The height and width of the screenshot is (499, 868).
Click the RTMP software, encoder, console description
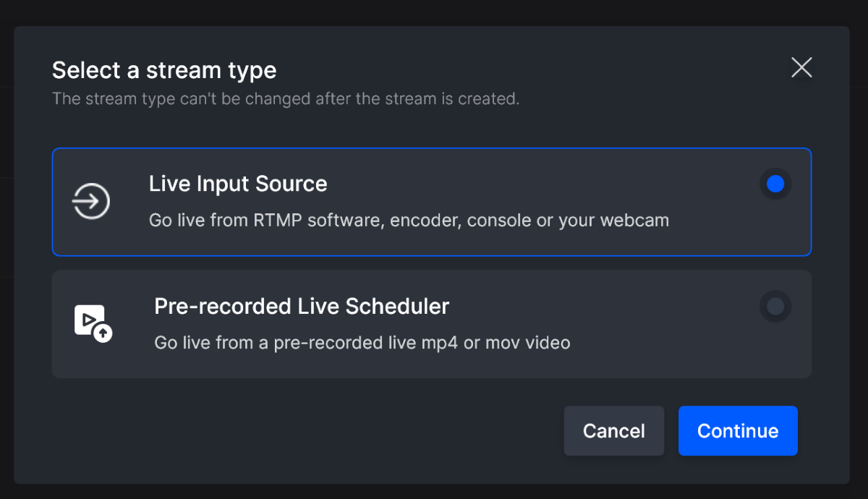(409, 220)
